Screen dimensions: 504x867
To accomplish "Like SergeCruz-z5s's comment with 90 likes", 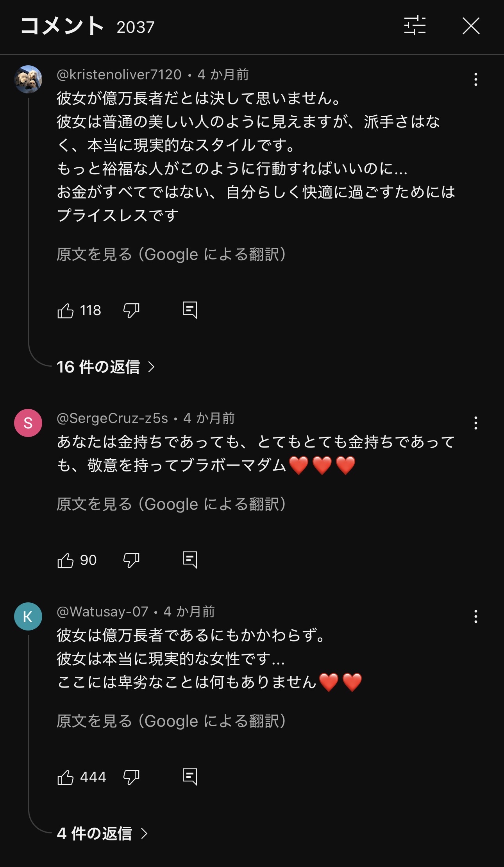I will pos(66,561).
